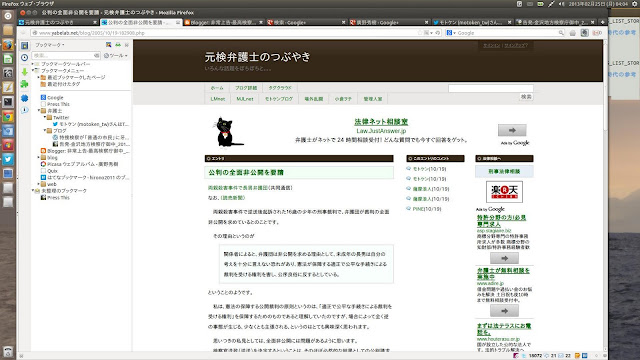640x360 pixels.
Task: Select the Picasa ウェブアルバム bookmark
Action: pyautogui.click(x=80, y=164)
